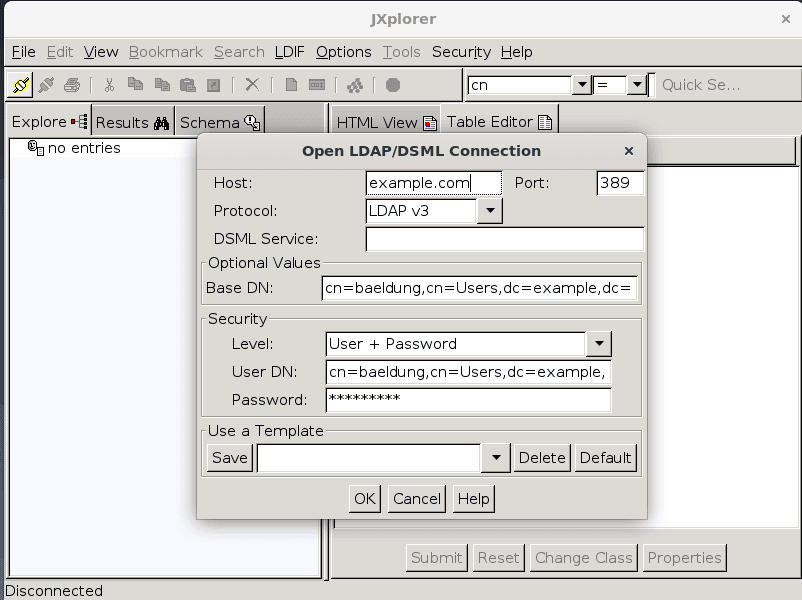This screenshot has width=802, height=600.
Task: Click the Disconnect plug icon
Action: (46, 84)
